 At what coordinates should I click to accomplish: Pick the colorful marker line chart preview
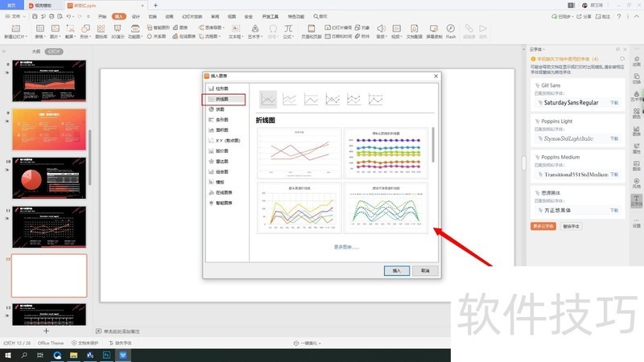point(386,153)
